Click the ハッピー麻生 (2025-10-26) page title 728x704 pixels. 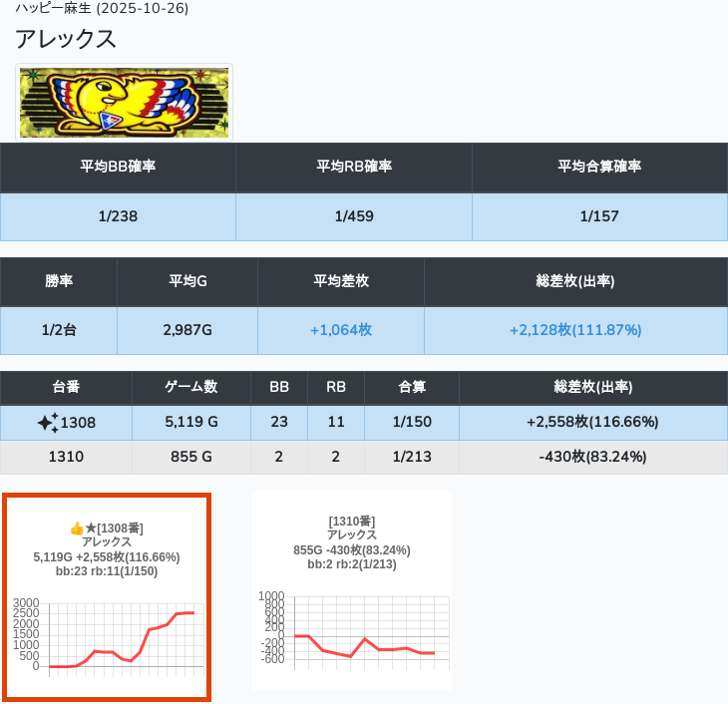[102, 9]
